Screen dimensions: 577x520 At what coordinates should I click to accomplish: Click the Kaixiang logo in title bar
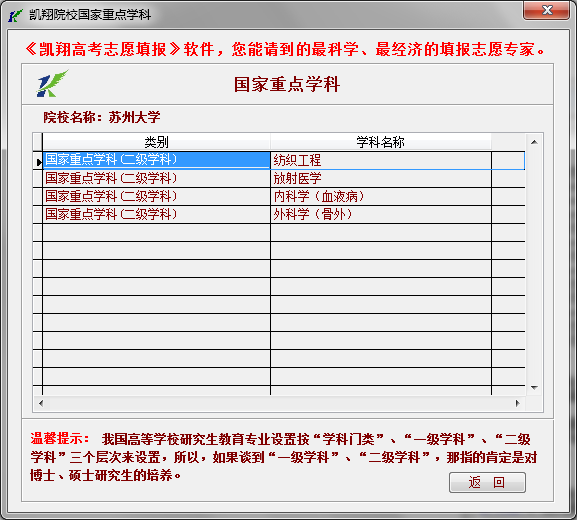tap(15, 15)
